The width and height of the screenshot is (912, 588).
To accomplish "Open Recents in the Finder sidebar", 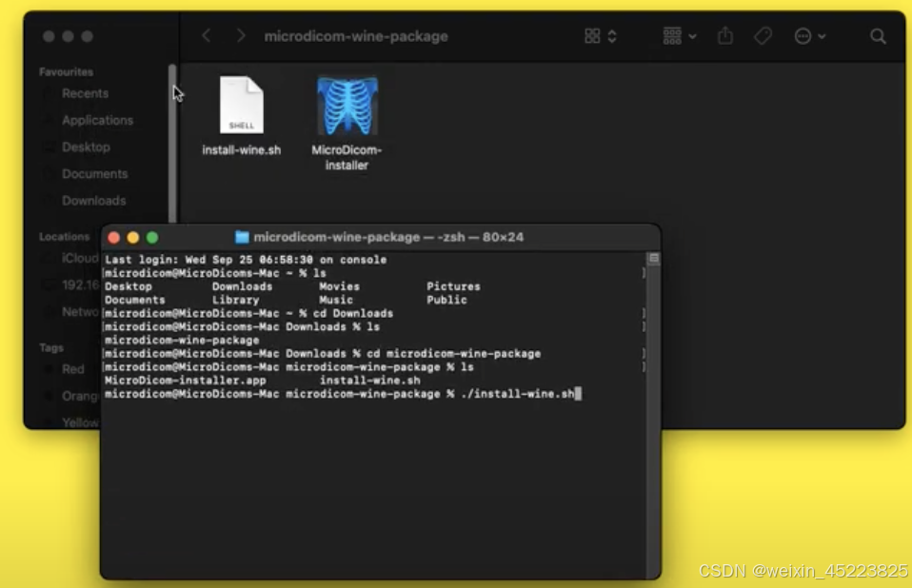I will (85, 93).
